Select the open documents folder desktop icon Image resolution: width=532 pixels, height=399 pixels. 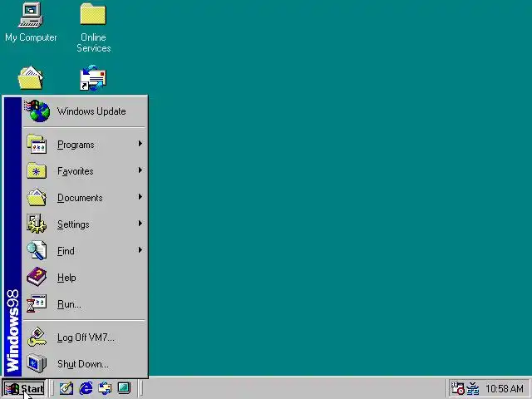[x=31, y=77]
